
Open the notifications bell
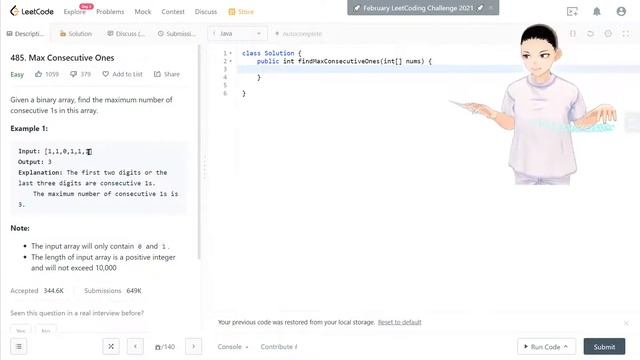tap(597, 11)
